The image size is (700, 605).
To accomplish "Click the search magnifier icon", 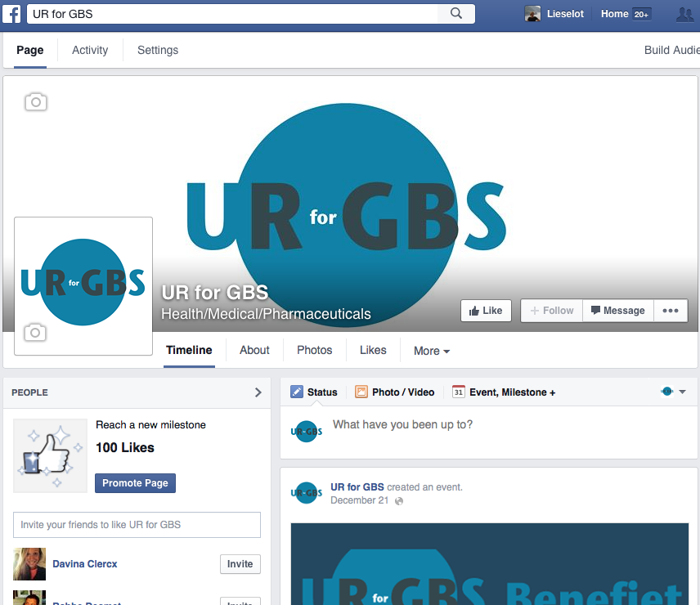I will click(x=456, y=14).
